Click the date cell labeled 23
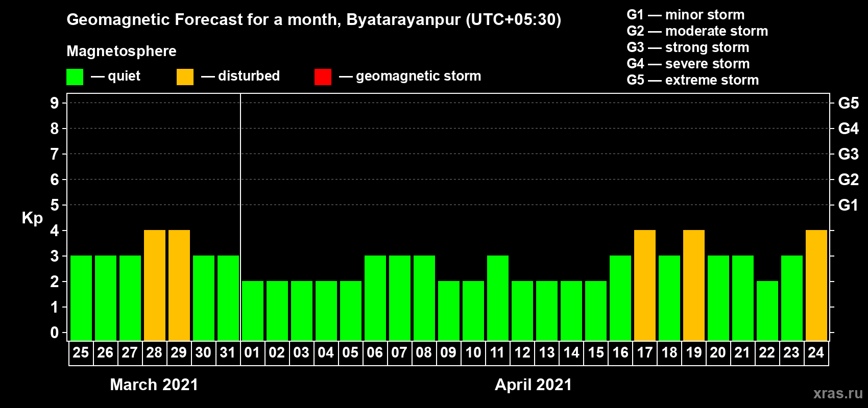 tap(792, 353)
